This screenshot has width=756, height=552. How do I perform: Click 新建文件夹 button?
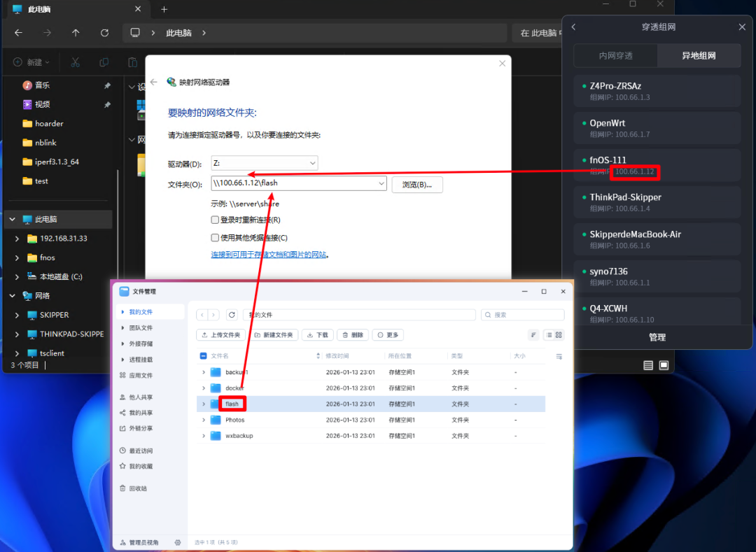click(x=274, y=334)
